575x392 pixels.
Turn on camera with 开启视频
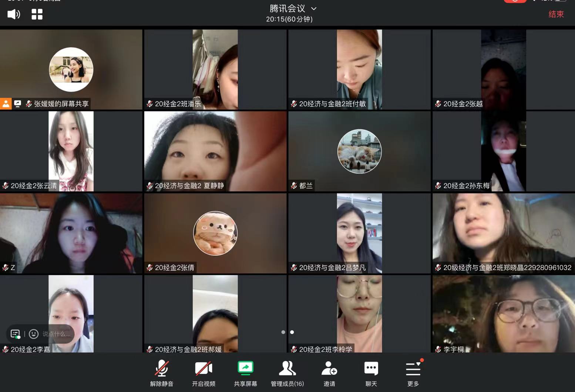point(204,373)
